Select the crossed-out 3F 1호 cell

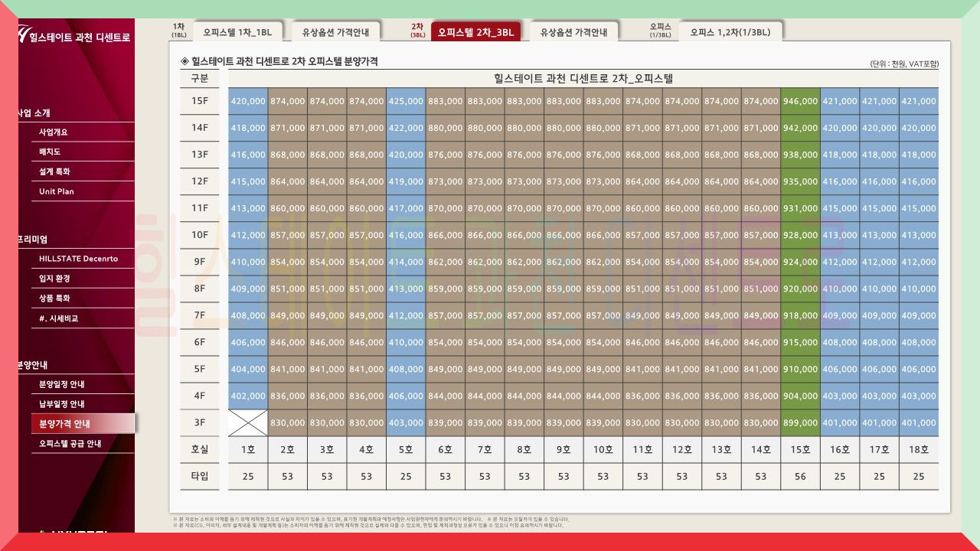tap(248, 422)
